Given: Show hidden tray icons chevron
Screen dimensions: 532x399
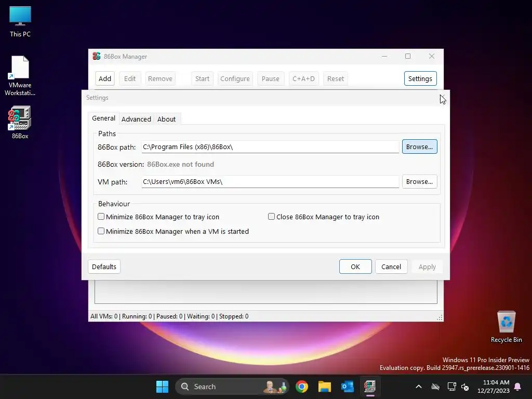Looking at the screenshot, I should 419,387.
